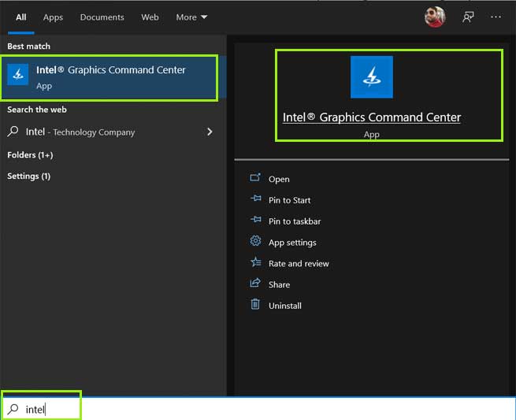The width and height of the screenshot is (516, 420).
Task: Click the magnifier icon in the search box
Action: point(13,409)
